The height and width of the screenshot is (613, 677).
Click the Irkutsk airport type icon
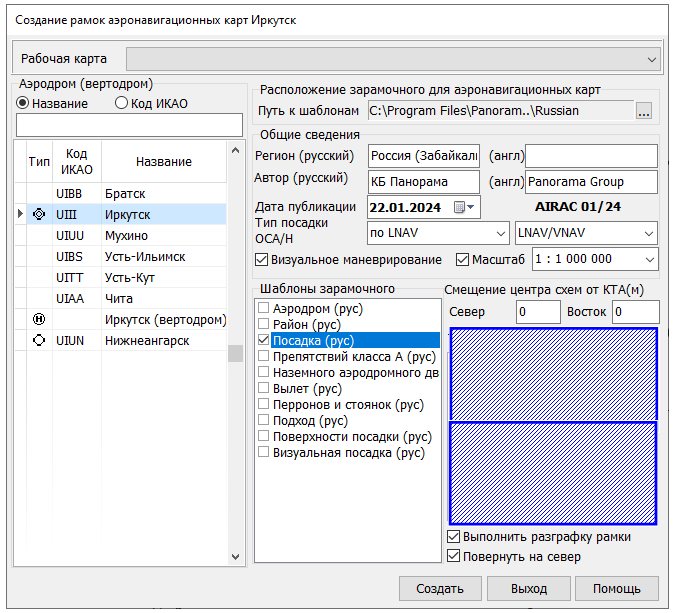click(39, 214)
